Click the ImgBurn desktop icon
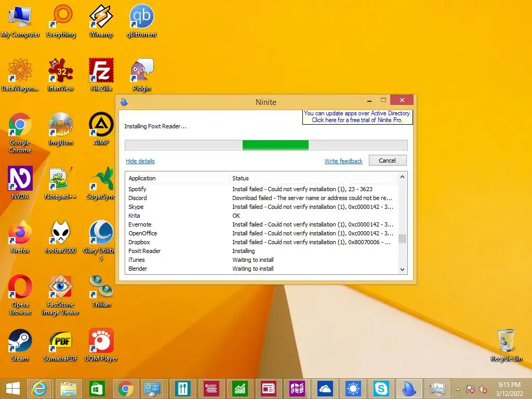 (60, 129)
